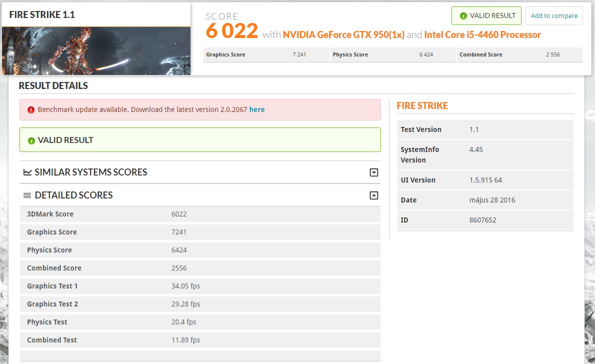Click the red alert icon in update banner

[30, 110]
